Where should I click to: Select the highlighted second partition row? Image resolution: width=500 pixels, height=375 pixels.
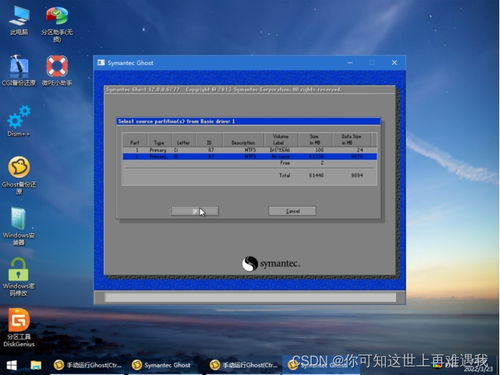250,156
